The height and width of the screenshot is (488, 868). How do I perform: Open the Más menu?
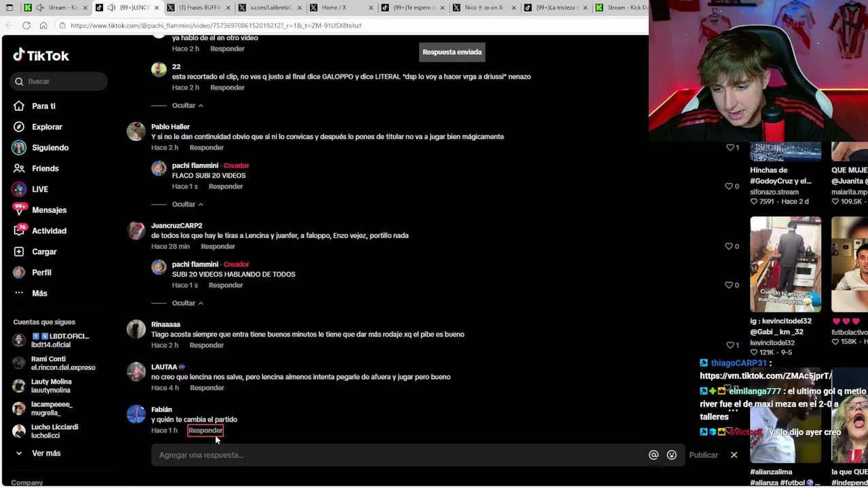(x=39, y=293)
